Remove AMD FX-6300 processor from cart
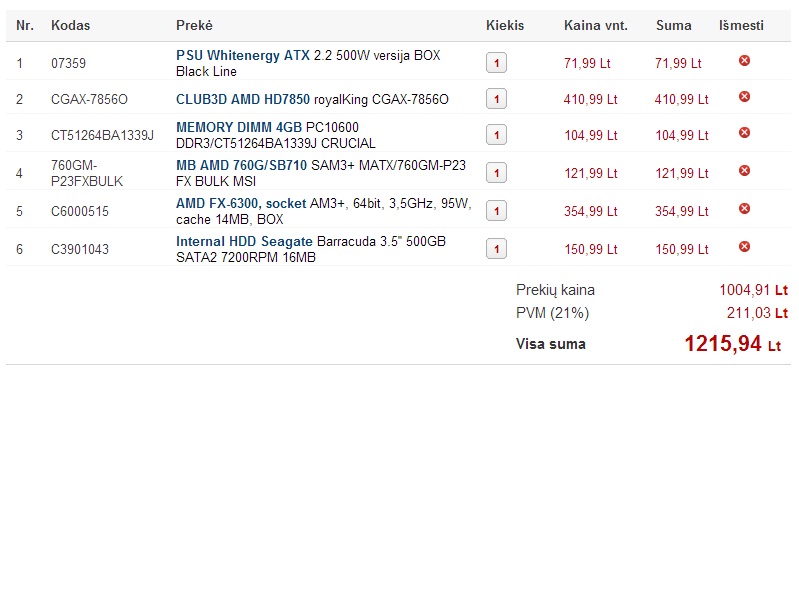 (x=744, y=208)
